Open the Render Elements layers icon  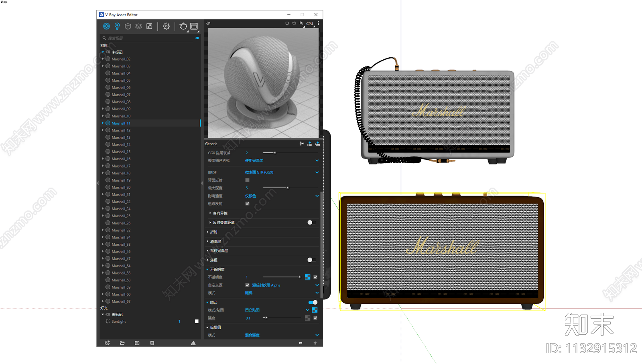pyautogui.click(x=138, y=26)
